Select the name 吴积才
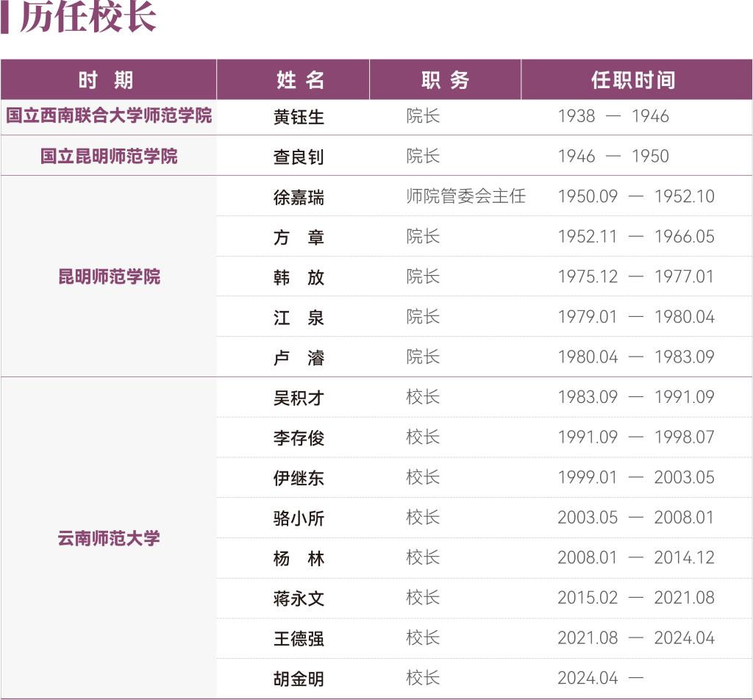 [x=299, y=398]
